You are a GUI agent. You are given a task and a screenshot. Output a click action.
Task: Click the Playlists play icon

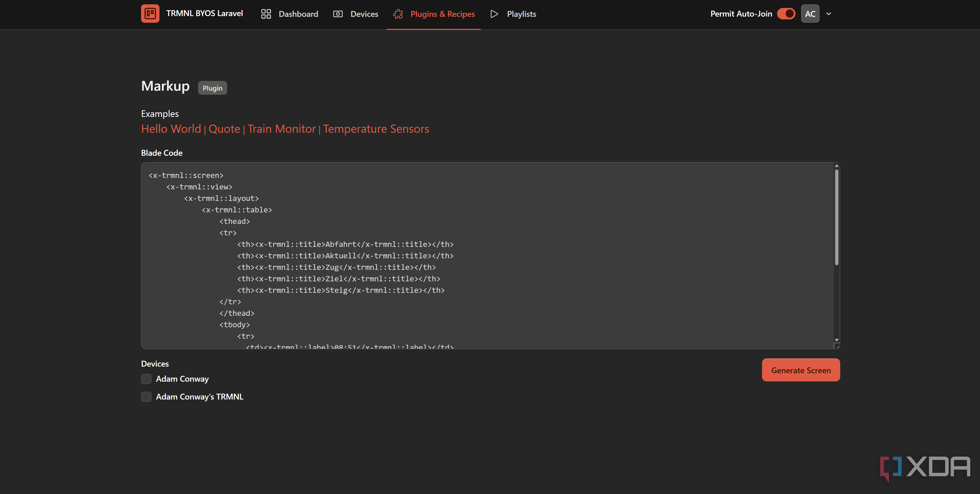[x=494, y=14]
